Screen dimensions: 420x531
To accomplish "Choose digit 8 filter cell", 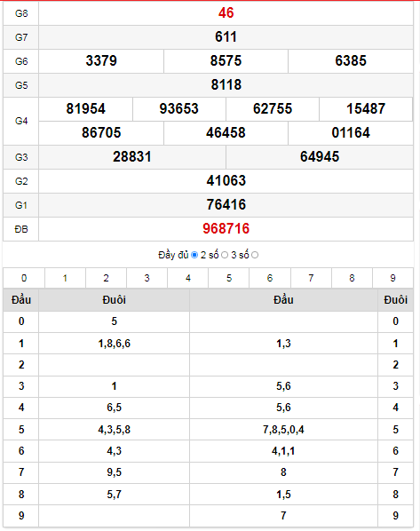I will point(352,278).
